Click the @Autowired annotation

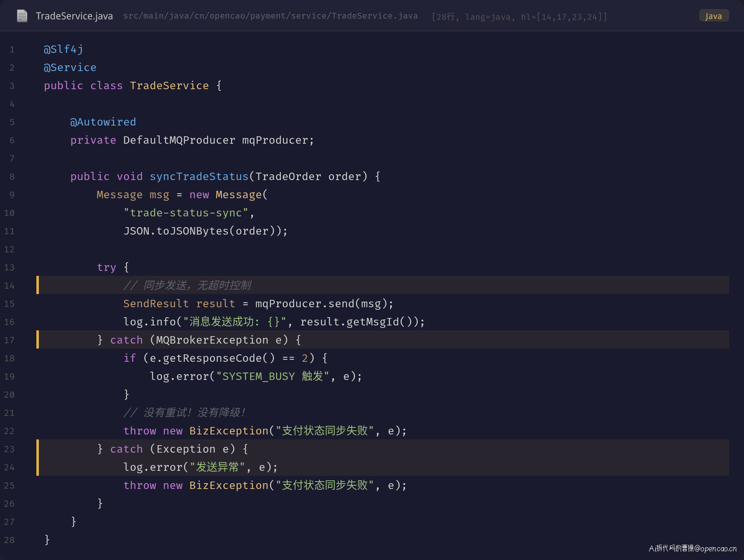click(x=103, y=122)
